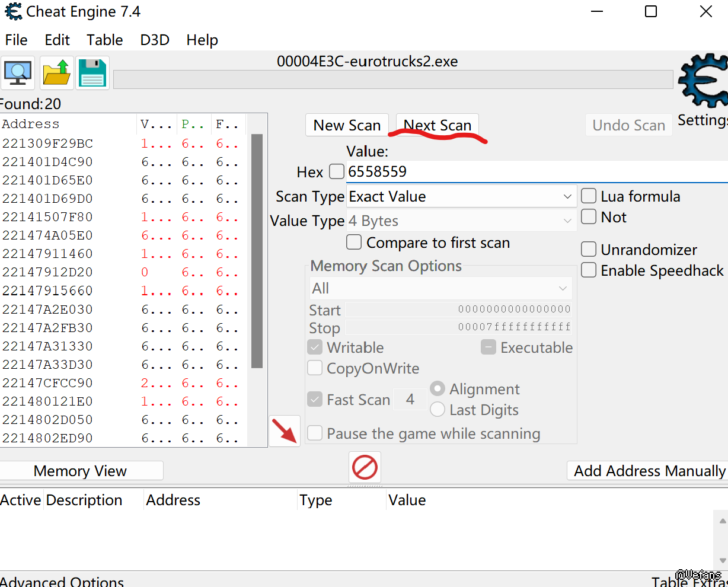The width and height of the screenshot is (728, 587).
Task: Expand the memory region All dropdown
Action: 440,288
